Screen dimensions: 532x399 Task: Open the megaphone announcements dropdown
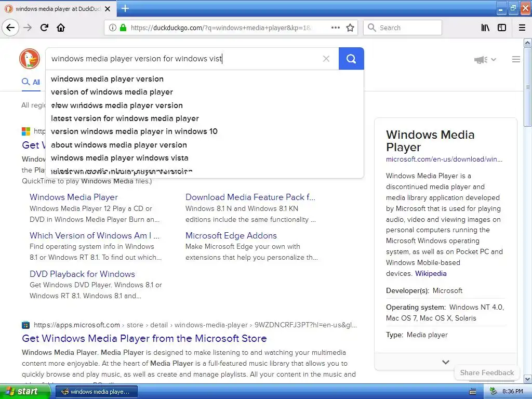[485, 60]
